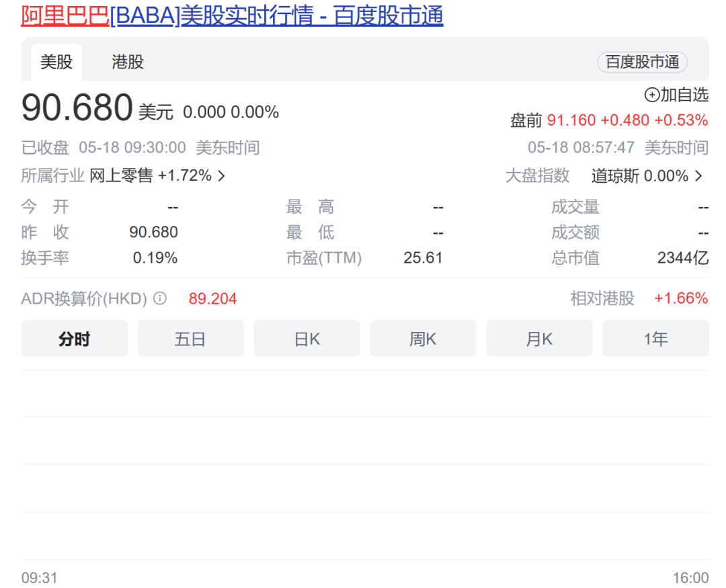The image size is (726, 588).
Task: Switch to the 美股 tab
Action: [x=56, y=62]
